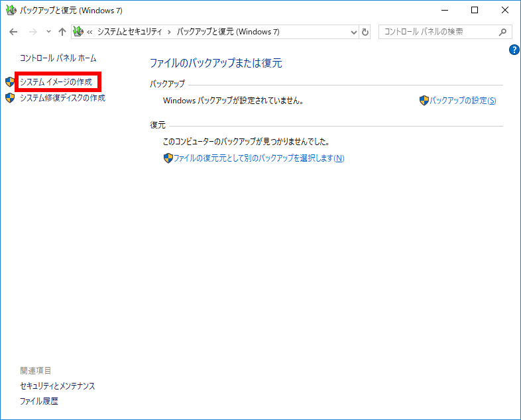Open recent locations dropdown arrow

[48, 32]
